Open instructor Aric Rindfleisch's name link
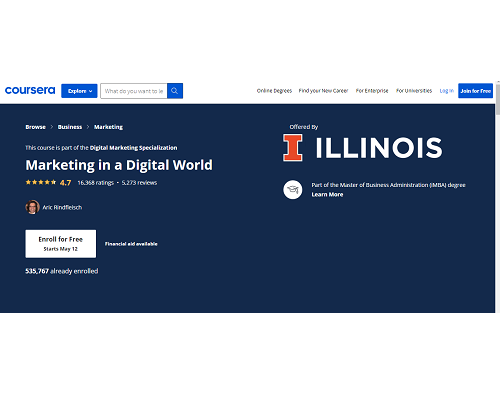The width and height of the screenshot is (500, 400). tap(62, 207)
